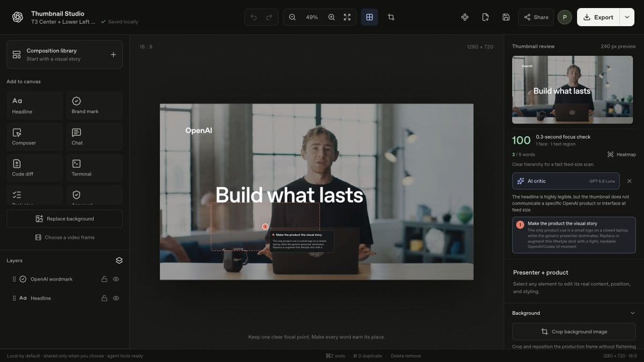This screenshot has width=644, height=362.
Task: Click drag handle of OpenAI wordmark layer
Action: [x=14, y=279]
